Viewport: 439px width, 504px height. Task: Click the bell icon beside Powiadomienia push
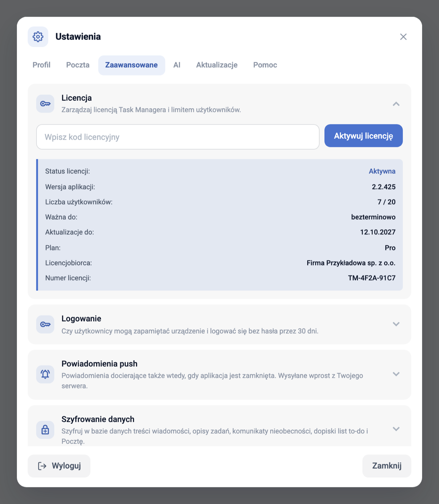point(45,374)
